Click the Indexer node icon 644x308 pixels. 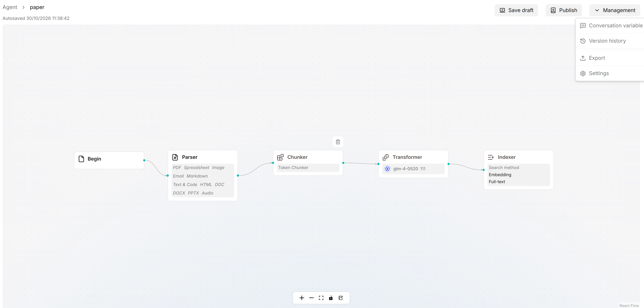click(x=491, y=157)
